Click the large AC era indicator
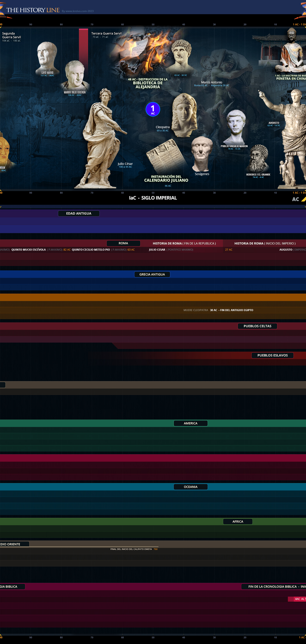Image resolution: width=306 pixels, height=644 pixels. [296, 199]
